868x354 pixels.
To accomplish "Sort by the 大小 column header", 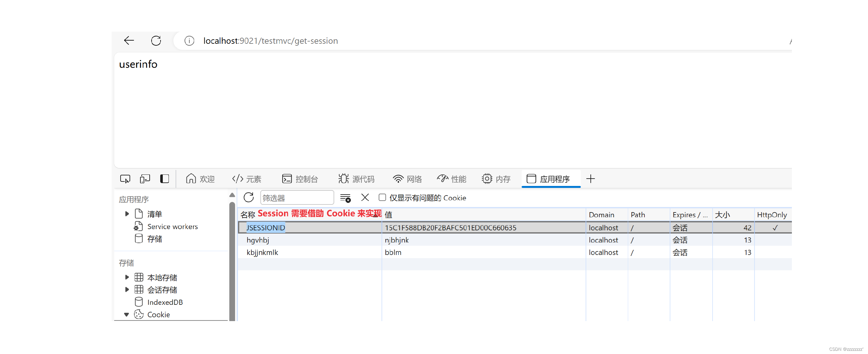I will [x=733, y=214].
